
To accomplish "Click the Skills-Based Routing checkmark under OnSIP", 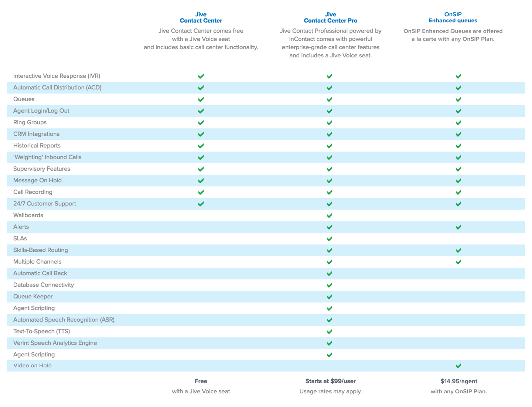I will (x=458, y=250).
